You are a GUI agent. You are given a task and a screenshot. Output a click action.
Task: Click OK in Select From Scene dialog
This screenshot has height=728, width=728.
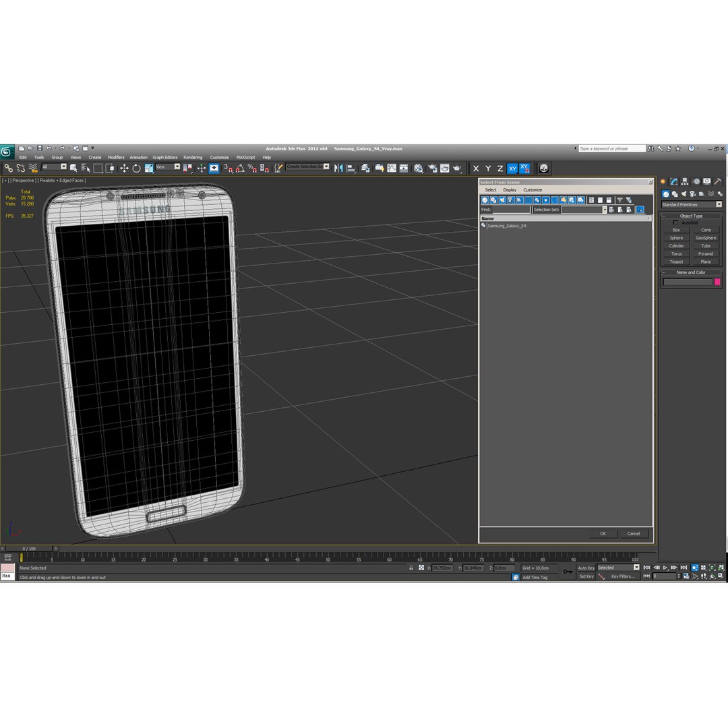pyautogui.click(x=603, y=534)
